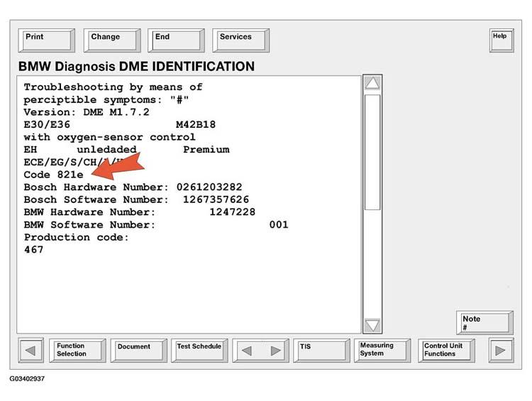The image size is (532, 401).
Task: Click the bottom-right forward arrow
Action: click(501, 351)
